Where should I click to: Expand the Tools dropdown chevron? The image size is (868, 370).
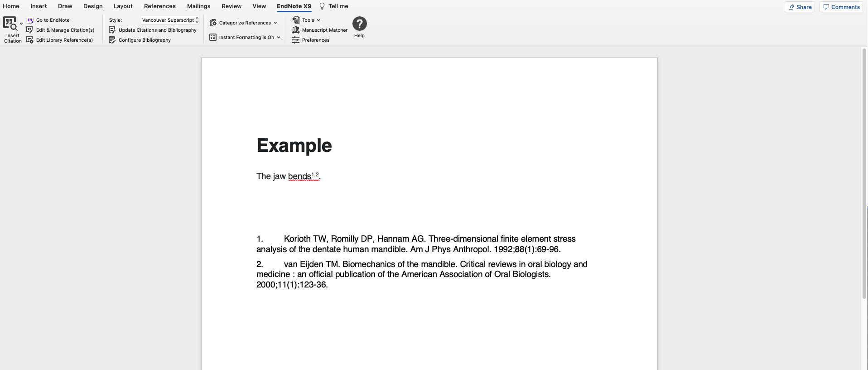[x=318, y=20]
